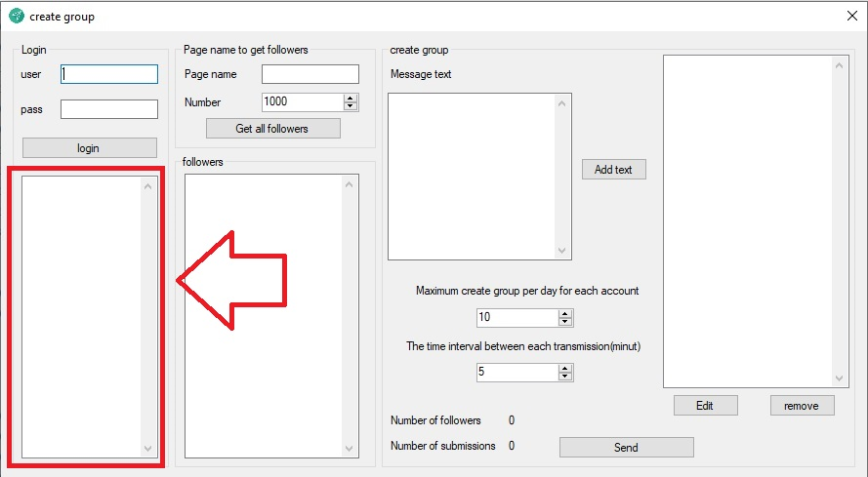Click the user input field
868x477 pixels.
click(108, 74)
